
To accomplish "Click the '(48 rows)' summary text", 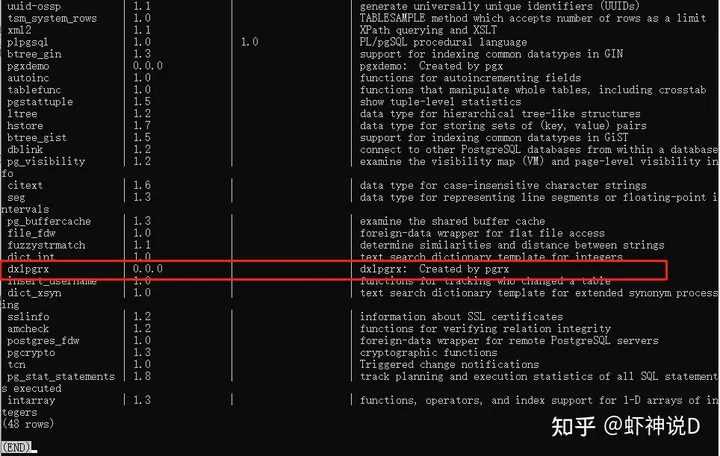I will pyautogui.click(x=28, y=424).
